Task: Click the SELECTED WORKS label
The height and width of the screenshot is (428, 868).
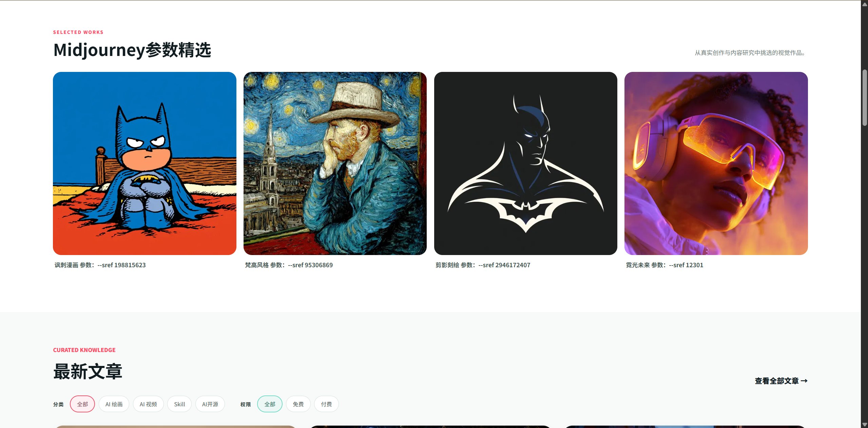Action: 78,32
